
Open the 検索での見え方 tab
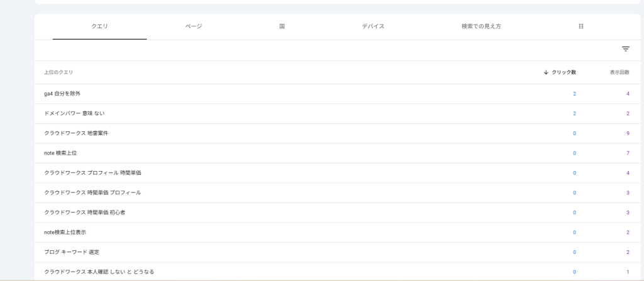tap(481, 26)
